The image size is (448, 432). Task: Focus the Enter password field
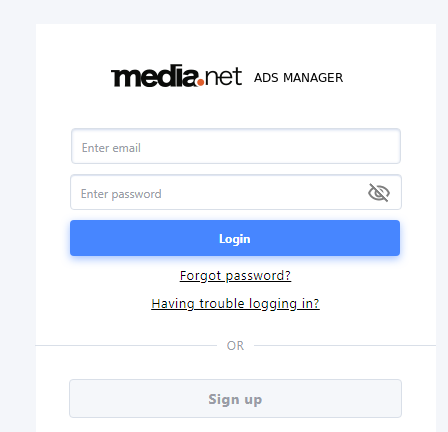click(236, 192)
